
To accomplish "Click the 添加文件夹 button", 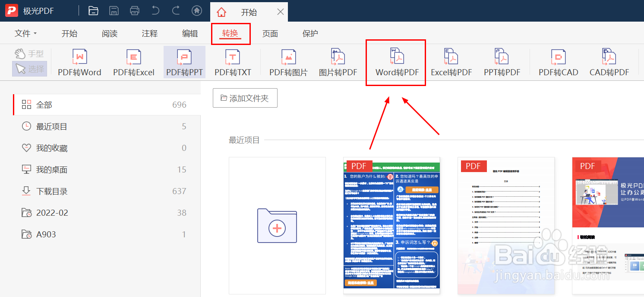I will 245,98.
